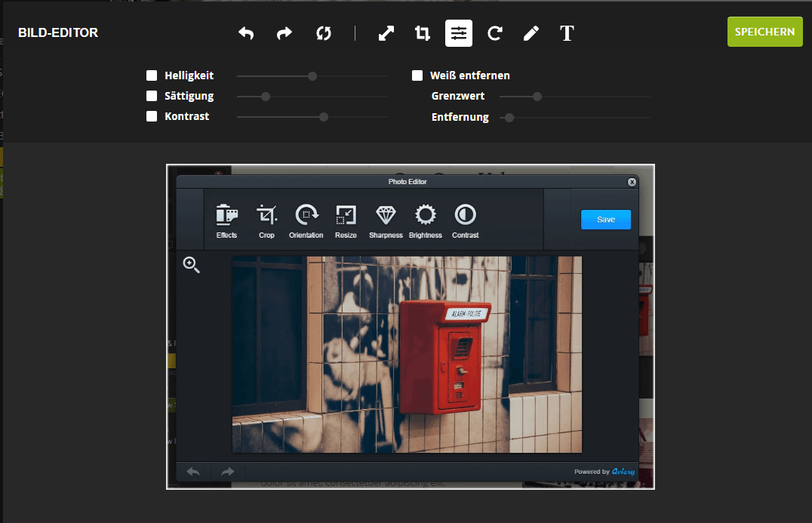The height and width of the screenshot is (523, 812).
Task: Select the crop tool in the top toolbar
Action: (x=423, y=34)
